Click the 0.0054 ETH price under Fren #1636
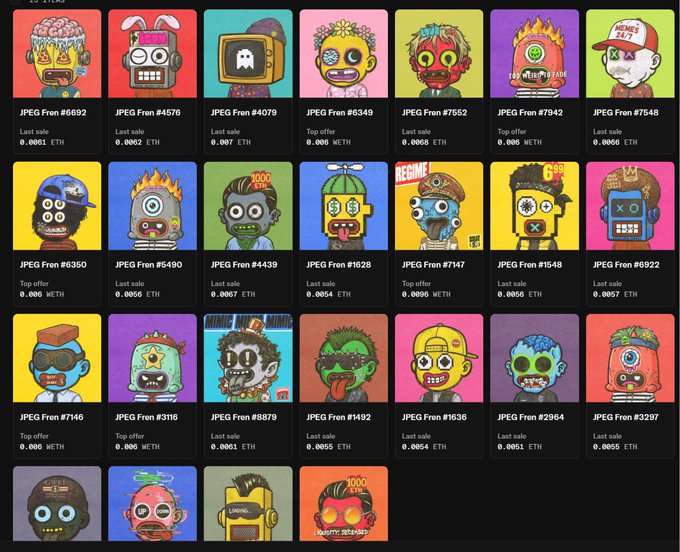680x552 pixels. tap(424, 447)
